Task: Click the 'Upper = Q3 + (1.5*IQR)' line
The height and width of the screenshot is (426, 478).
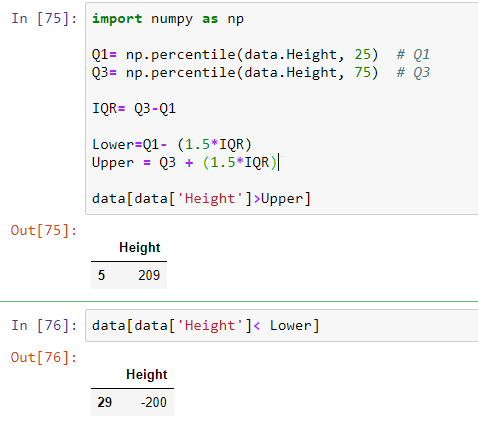Action: (x=184, y=162)
